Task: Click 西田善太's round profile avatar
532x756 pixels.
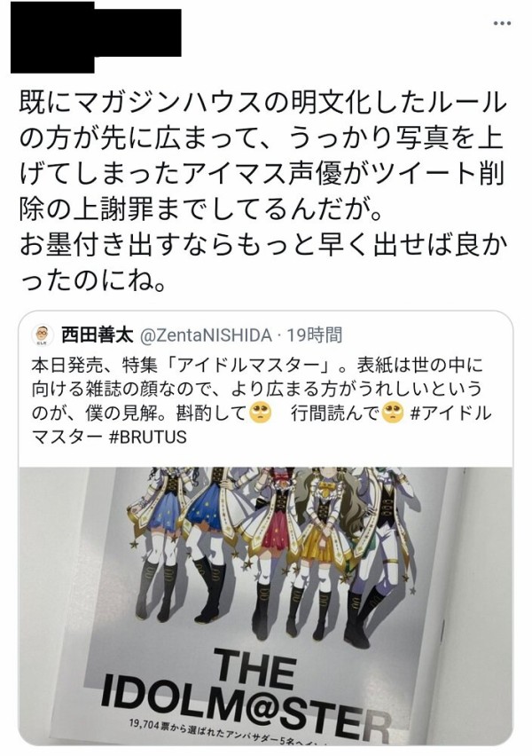Action: click(43, 335)
